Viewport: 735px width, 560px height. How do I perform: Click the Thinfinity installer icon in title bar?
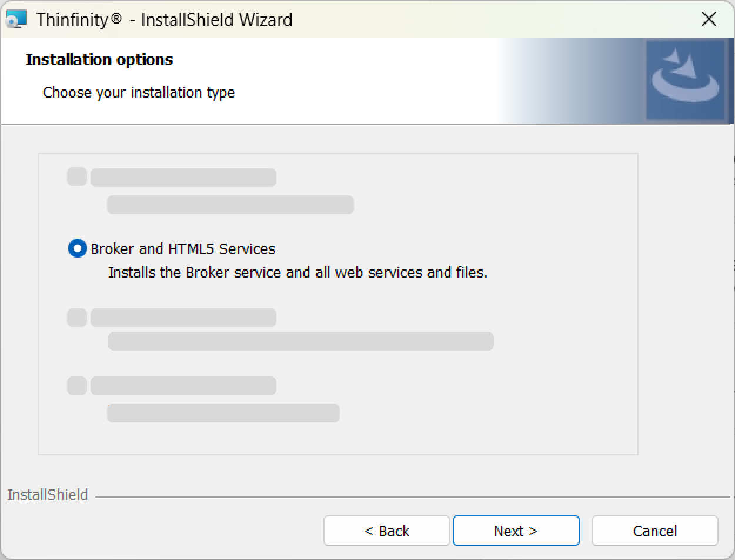point(16,19)
